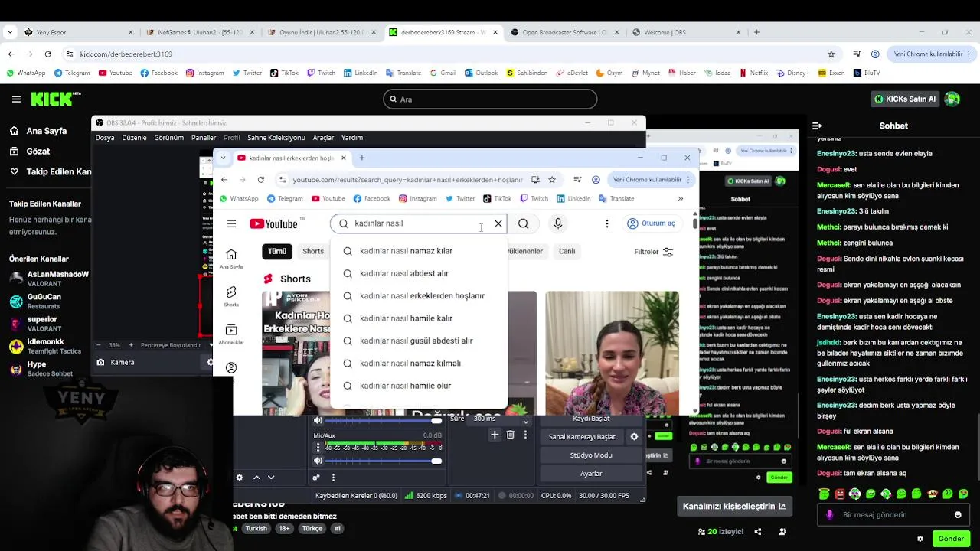The width and height of the screenshot is (980, 551).
Task: Open advanced audio properties gears icon in OBS
Action: point(315,478)
